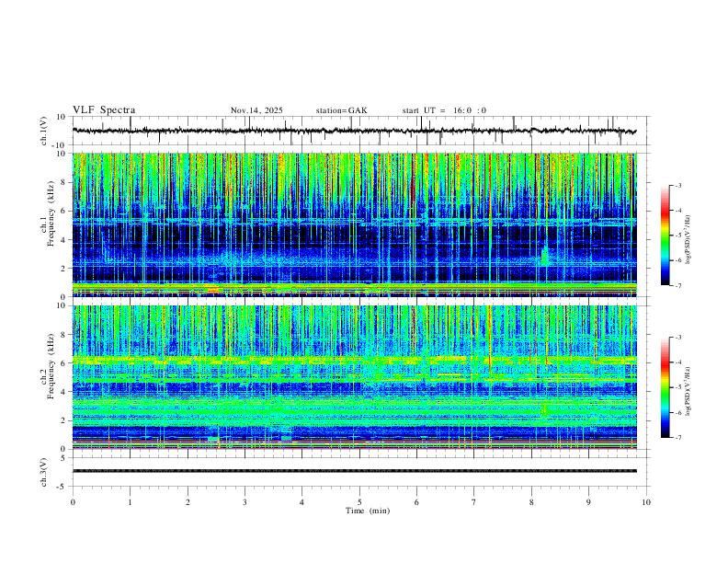Click the ch.3 voltage waveform trace
728x563 pixels.
pos(354,471)
